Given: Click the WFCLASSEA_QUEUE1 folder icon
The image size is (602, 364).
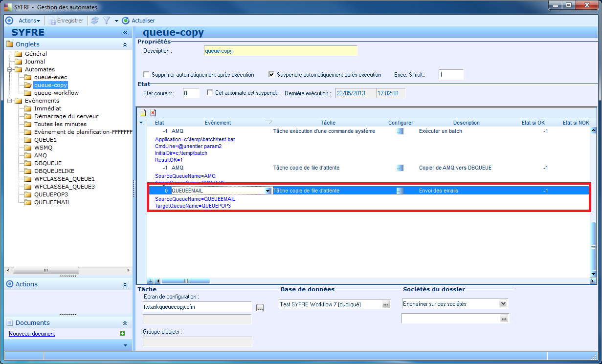Looking at the screenshot, I should coord(27,179).
